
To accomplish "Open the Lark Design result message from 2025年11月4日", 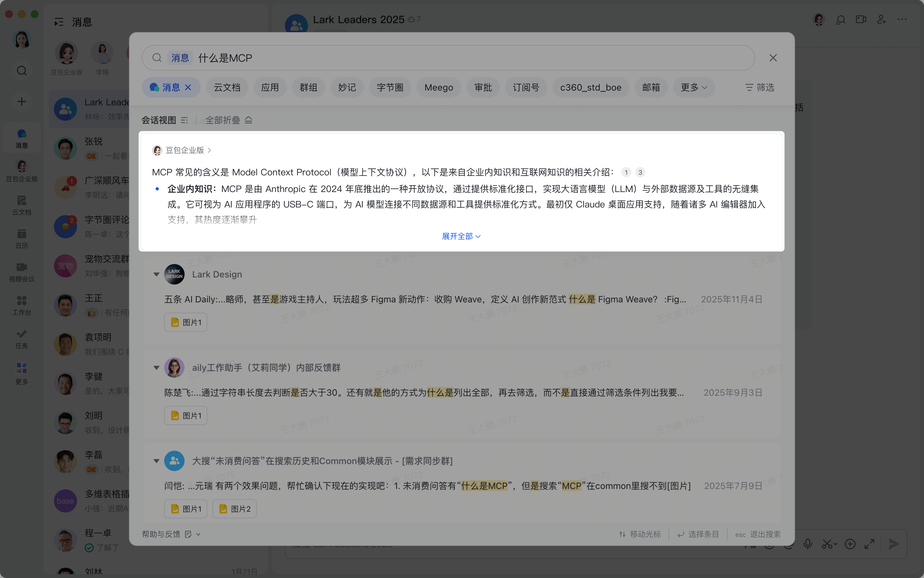I will (463, 299).
